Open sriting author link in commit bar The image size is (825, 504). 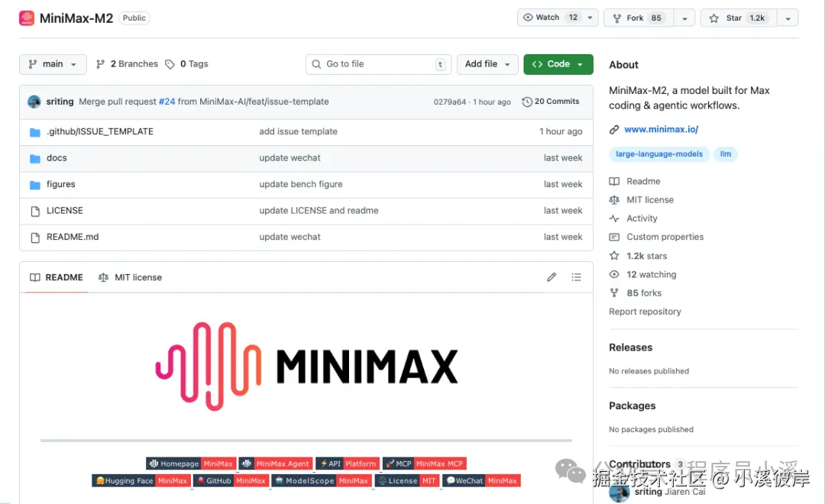pos(60,102)
